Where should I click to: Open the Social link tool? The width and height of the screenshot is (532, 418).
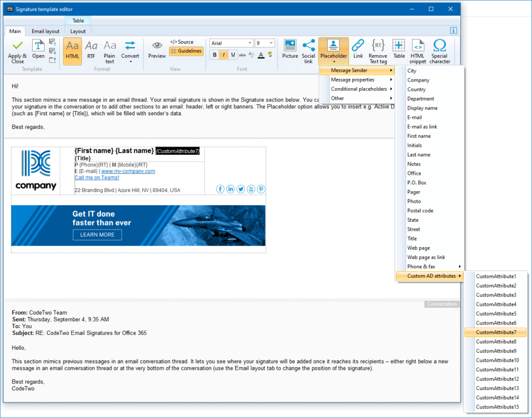[x=309, y=49]
